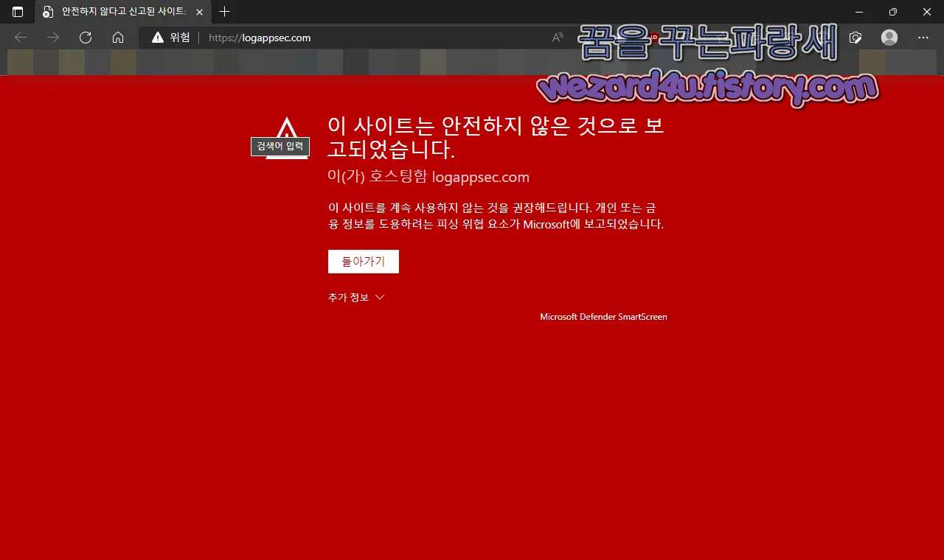944x560 pixels.
Task: Click the 돌아가기 button
Action: click(364, 262)
